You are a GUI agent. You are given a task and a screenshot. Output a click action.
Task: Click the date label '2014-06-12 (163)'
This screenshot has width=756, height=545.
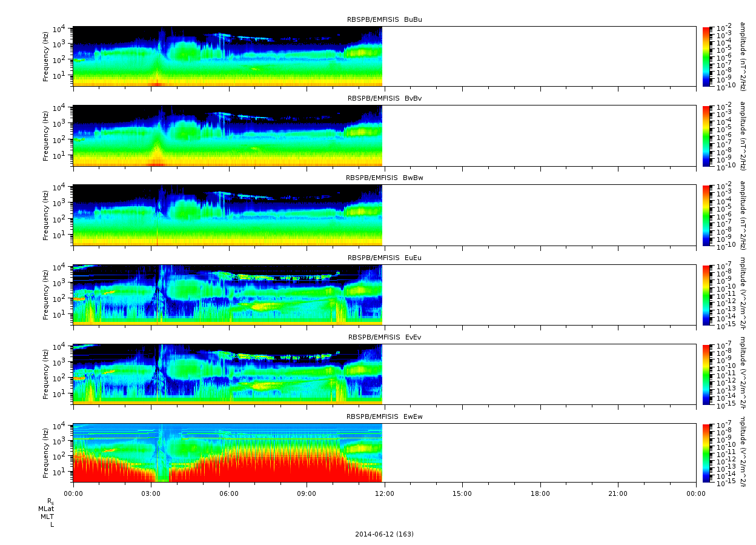pyautogui.click(x=384, y=534)
